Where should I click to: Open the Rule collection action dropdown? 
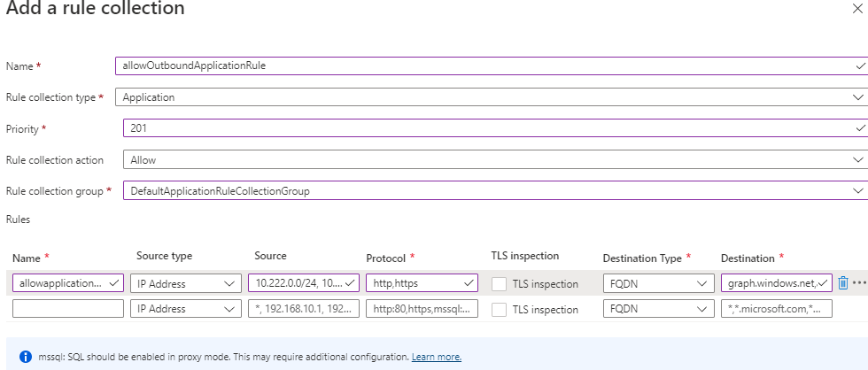495,160
